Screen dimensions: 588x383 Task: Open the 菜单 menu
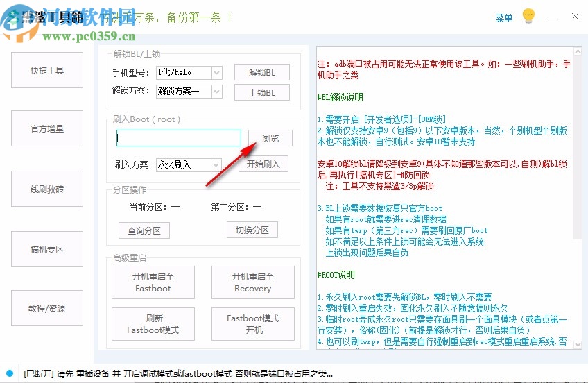click(503, 18)
